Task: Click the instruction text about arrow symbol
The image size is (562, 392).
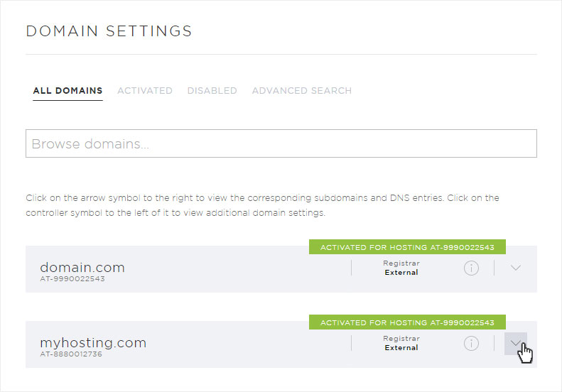Action: (262, 205)
